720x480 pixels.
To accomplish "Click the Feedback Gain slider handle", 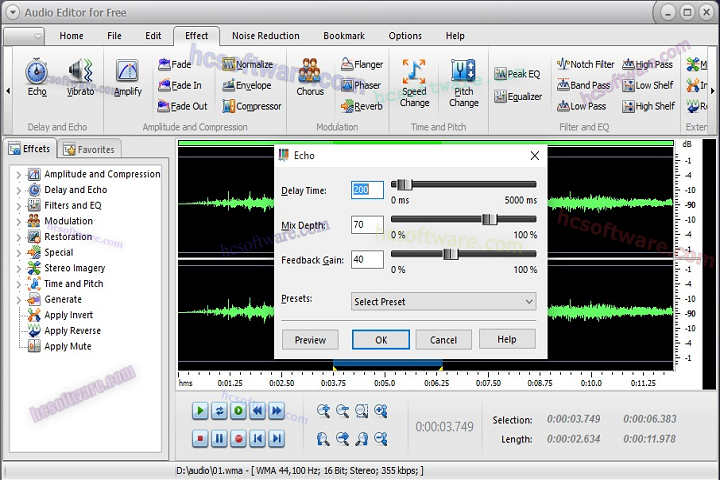I will [450, 254].
